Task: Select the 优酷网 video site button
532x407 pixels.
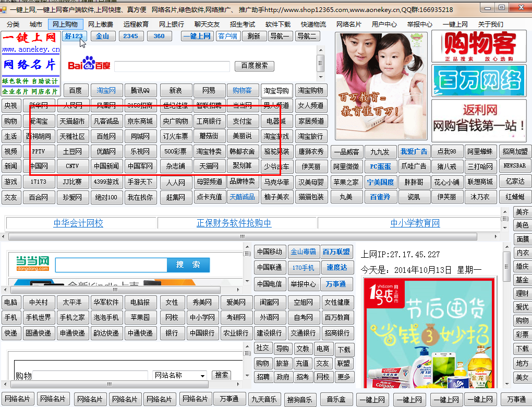Action: [106, 151]
